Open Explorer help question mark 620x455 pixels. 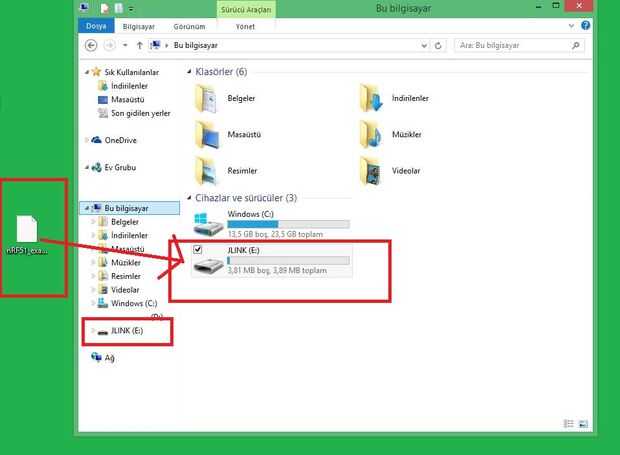pyautogui.click(x=586, y=26)
